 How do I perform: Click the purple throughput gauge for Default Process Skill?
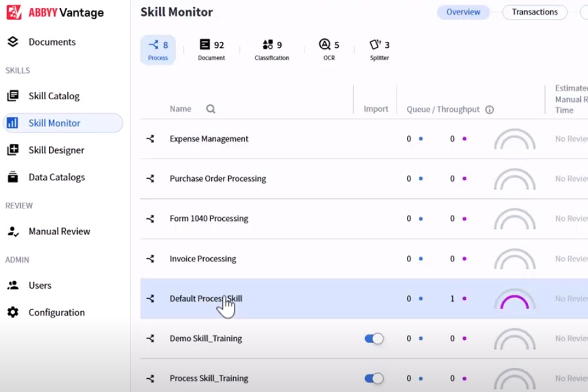(515, 299)
